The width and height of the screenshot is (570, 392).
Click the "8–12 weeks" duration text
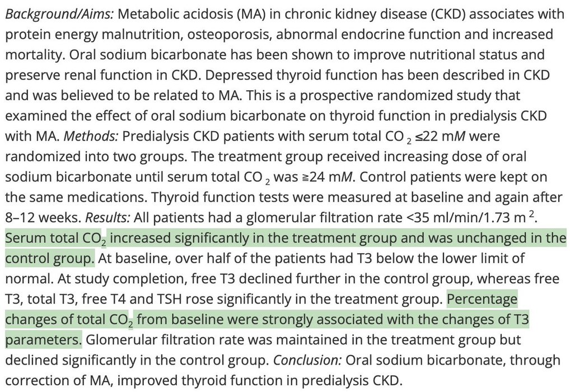point(43,218)
